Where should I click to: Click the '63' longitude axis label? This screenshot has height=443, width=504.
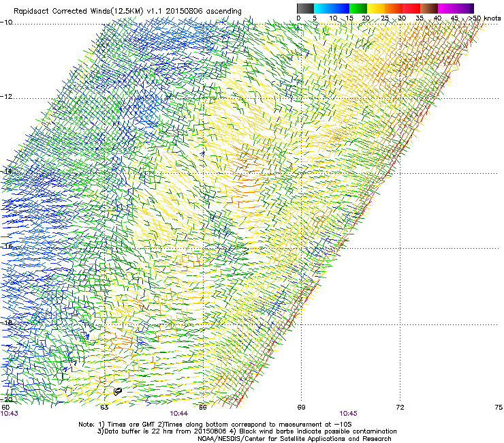coord(104,408)
